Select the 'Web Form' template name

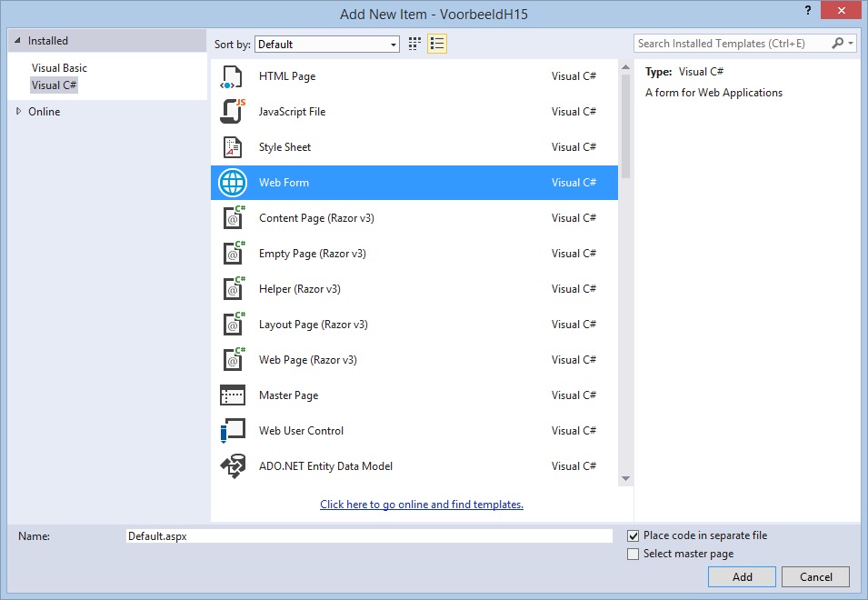tap(284, 183)
